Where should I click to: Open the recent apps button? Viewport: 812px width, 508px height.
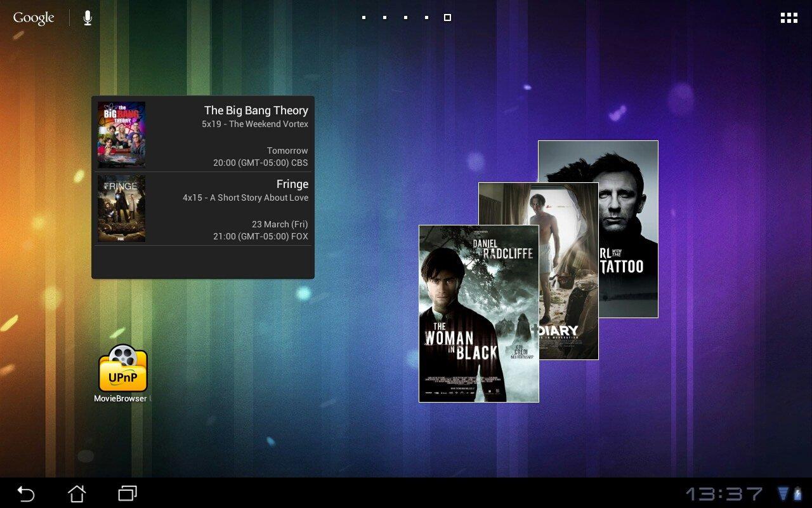coord(128,493)
